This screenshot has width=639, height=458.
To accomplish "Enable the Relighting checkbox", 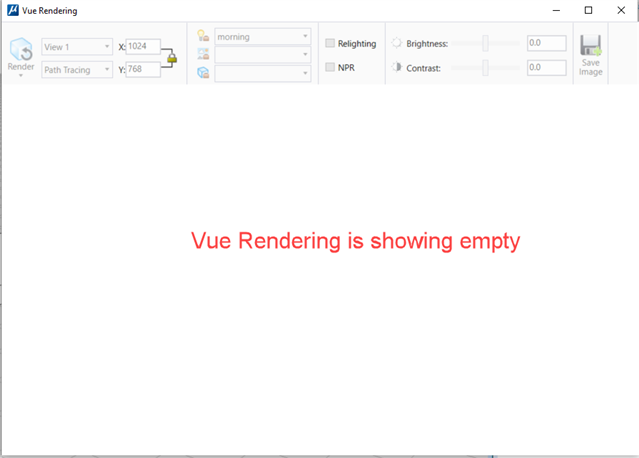I will [x=330, y=43].
